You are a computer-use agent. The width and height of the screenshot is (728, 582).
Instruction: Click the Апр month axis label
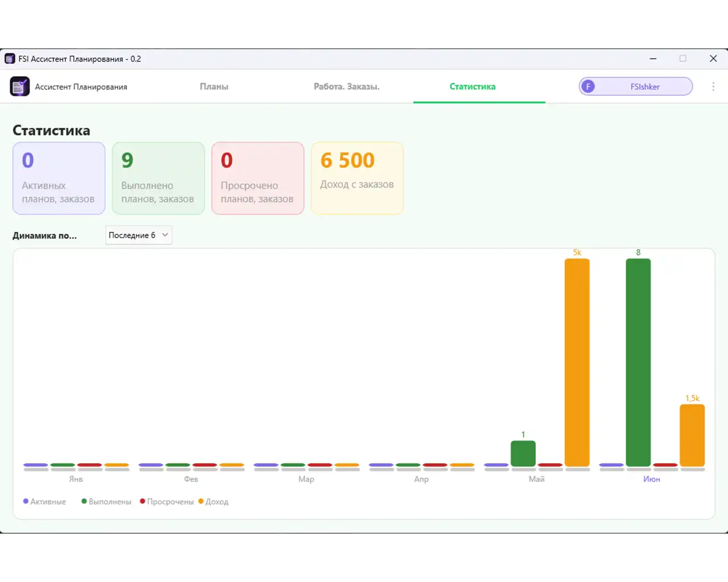click(x=421, y=479)
